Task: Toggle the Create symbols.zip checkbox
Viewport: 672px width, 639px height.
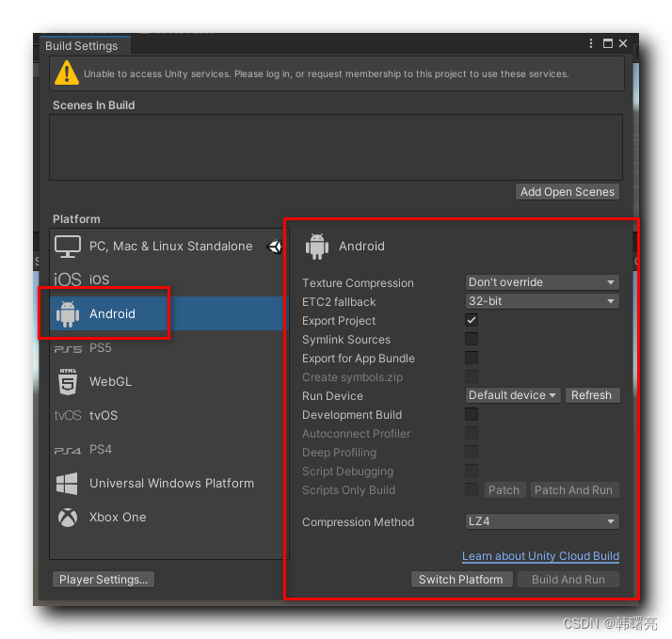Action: [x=472, y=376]
